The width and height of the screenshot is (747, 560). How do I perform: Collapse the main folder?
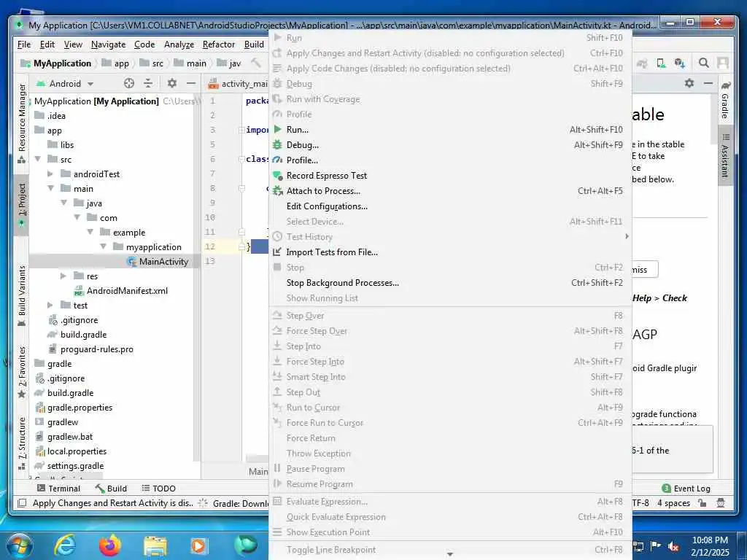click(50, 189)
